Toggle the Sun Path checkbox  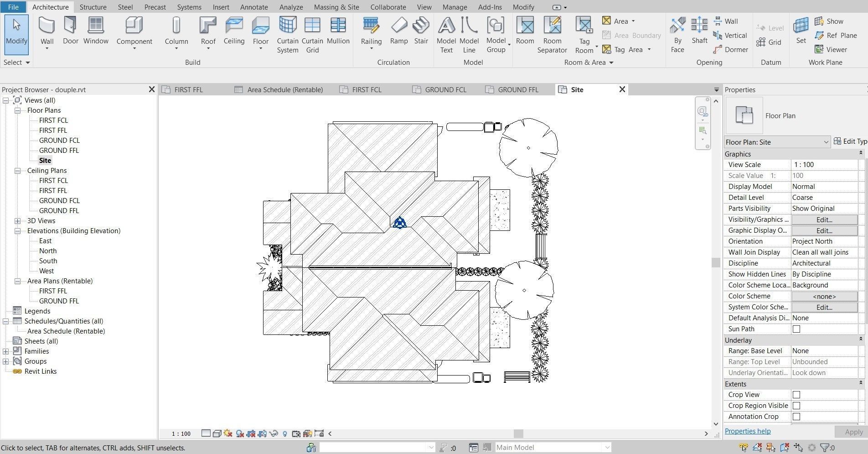(x=796, y=329)
